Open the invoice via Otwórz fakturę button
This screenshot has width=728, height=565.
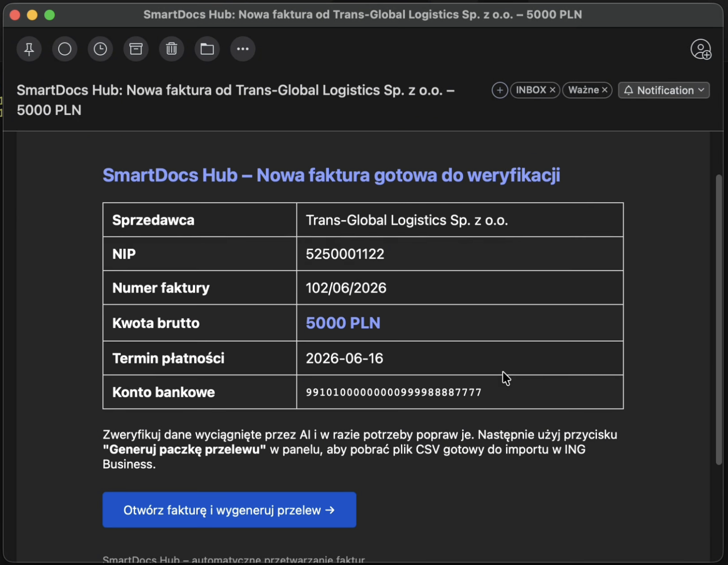coord(229,510)
